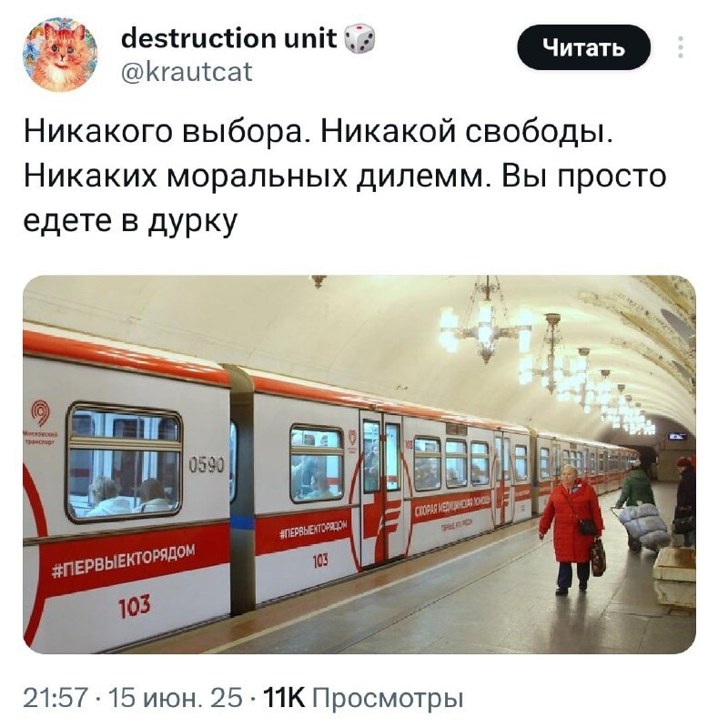
Task: Open the metro train photo
Action: coord(359,464)
